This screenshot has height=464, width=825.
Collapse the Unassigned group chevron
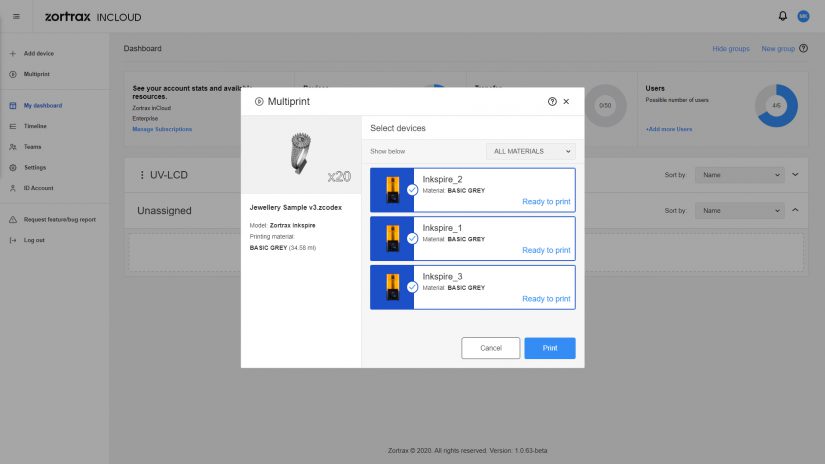coord(795,210)
